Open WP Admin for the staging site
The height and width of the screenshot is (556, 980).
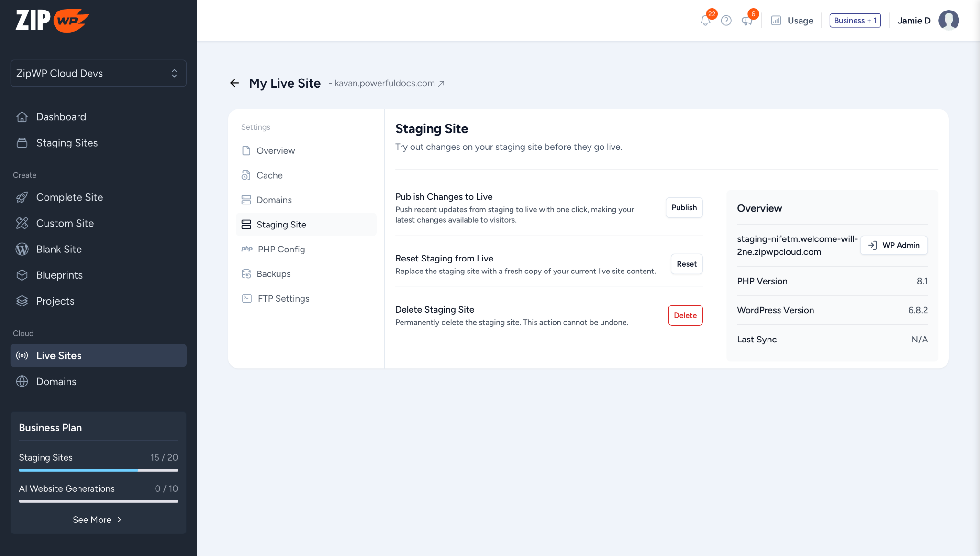(x=893, y=245)
